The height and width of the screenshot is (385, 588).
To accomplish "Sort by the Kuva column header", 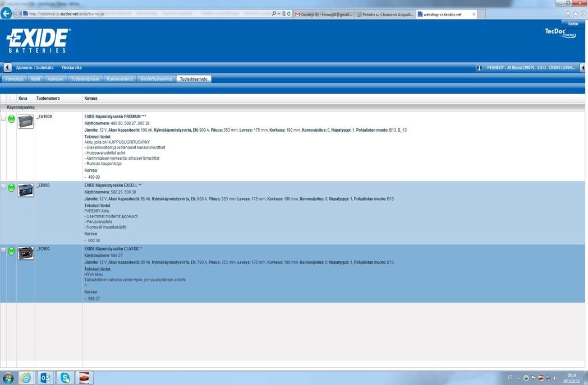I will [22, 98].
